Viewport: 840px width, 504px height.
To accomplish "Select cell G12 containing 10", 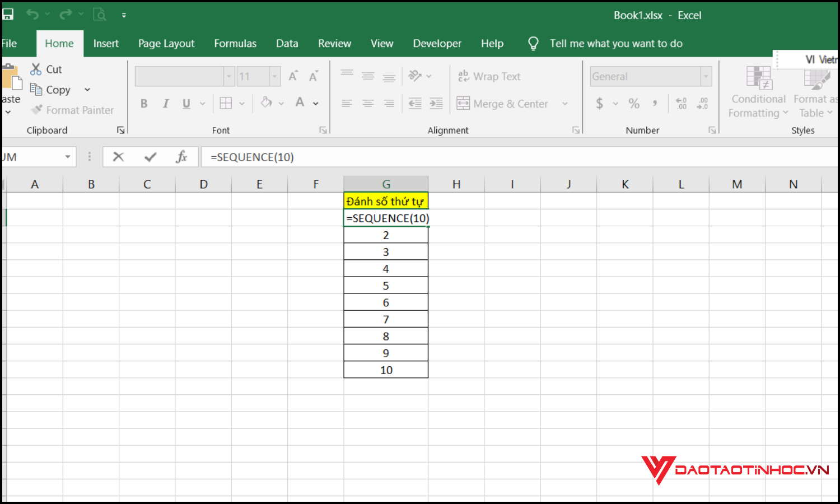I will click(x=386, y=370).
